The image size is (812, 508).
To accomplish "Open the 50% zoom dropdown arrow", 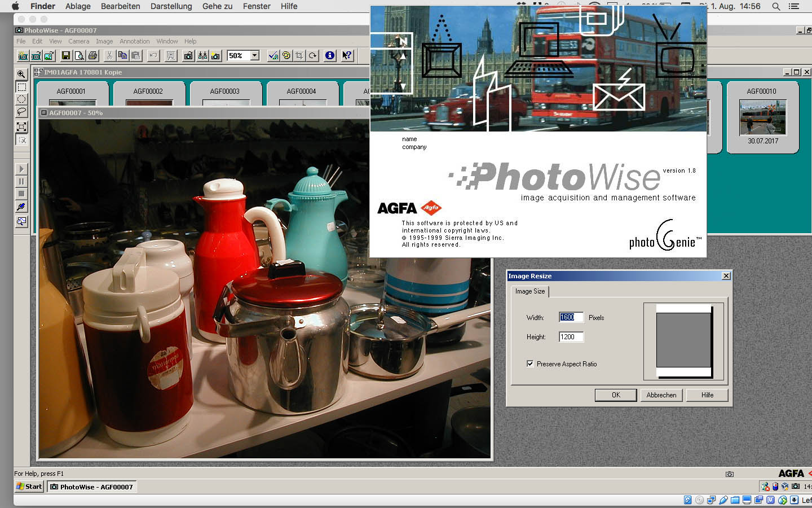I will (255, 55).
